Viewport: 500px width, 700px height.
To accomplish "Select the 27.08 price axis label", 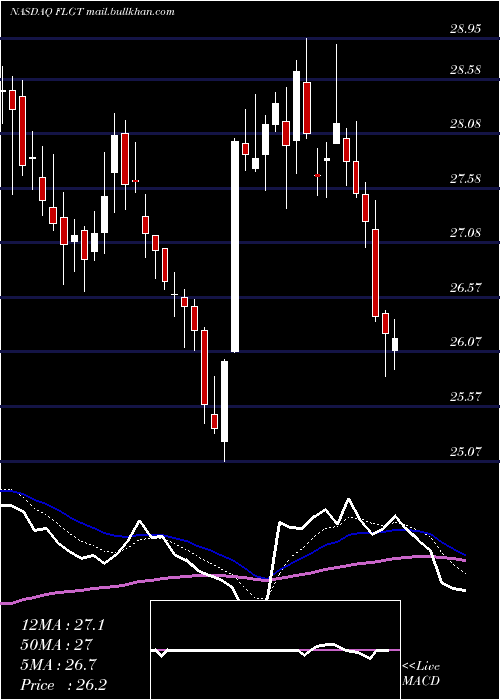I will [x=465, y=233].
